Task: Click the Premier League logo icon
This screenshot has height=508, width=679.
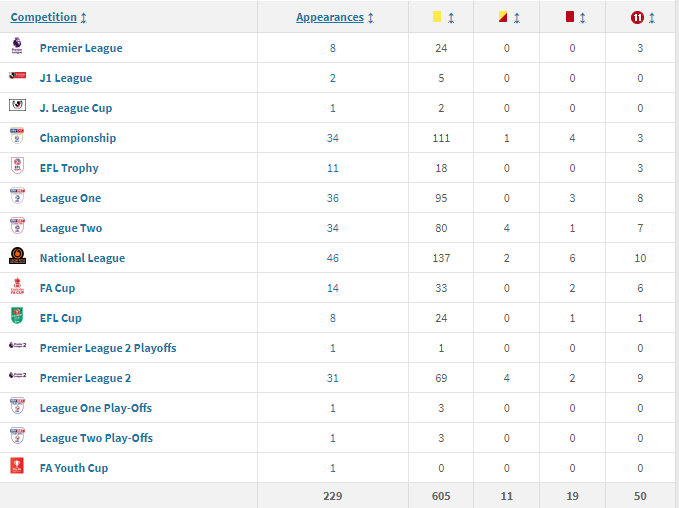Action: [17, 46]
